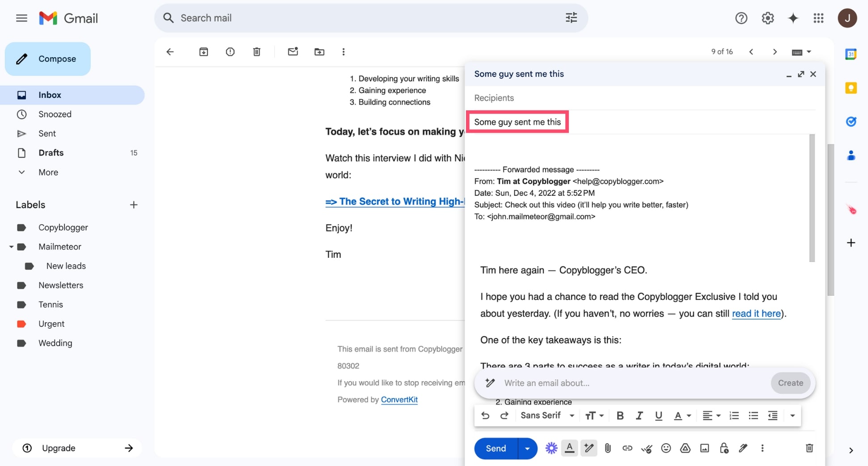Attach files paperclip icon
868x466 pixels.
[608, 448]
